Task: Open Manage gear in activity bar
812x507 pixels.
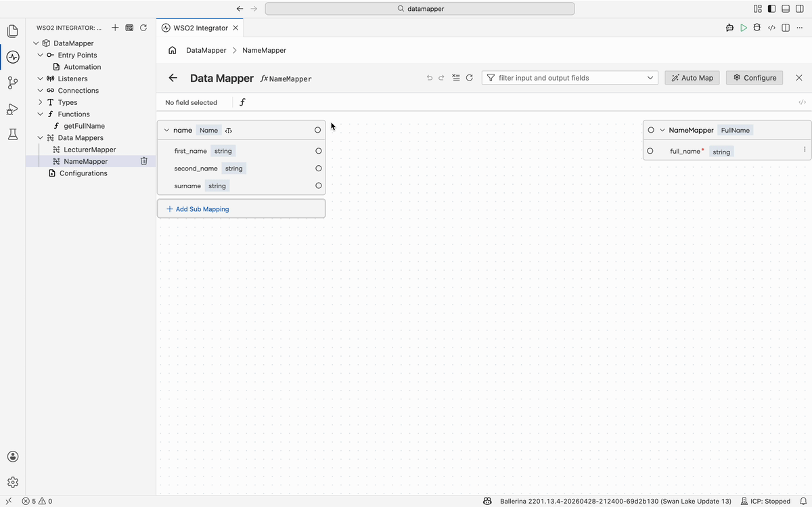Action: (12, 483)
